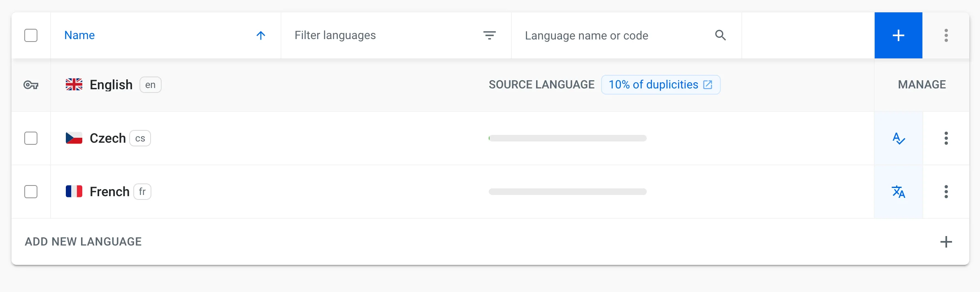Image resolution: width=980 pixels, height=292 pixels.
Task: Open the header three-dot options menu
Action: point(946,35)
